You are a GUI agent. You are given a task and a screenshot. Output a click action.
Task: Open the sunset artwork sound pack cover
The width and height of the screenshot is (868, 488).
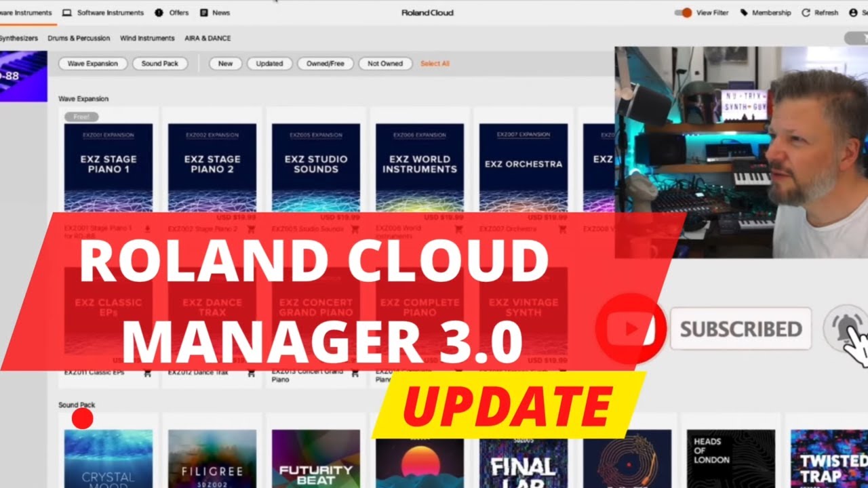point(420,462)
